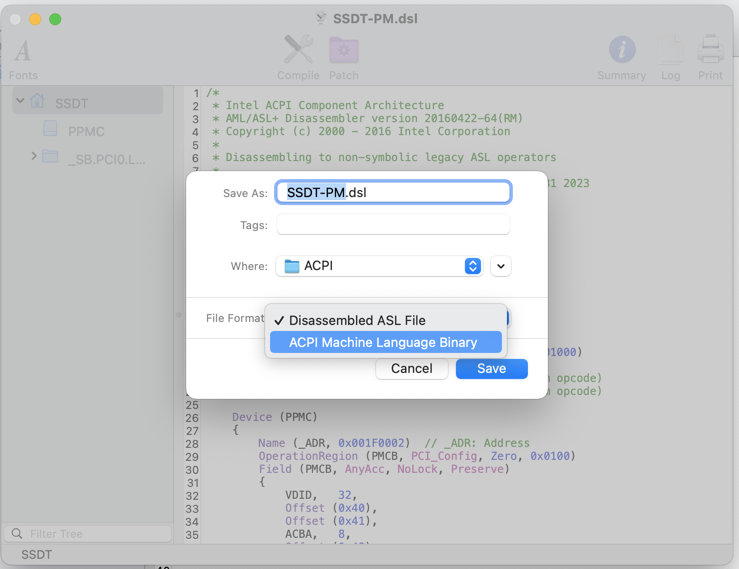Screen dimensions: 739x569
Task: Click the ACPI folder icon in Where
Action: pyautogui.click(x=292, y=266)
